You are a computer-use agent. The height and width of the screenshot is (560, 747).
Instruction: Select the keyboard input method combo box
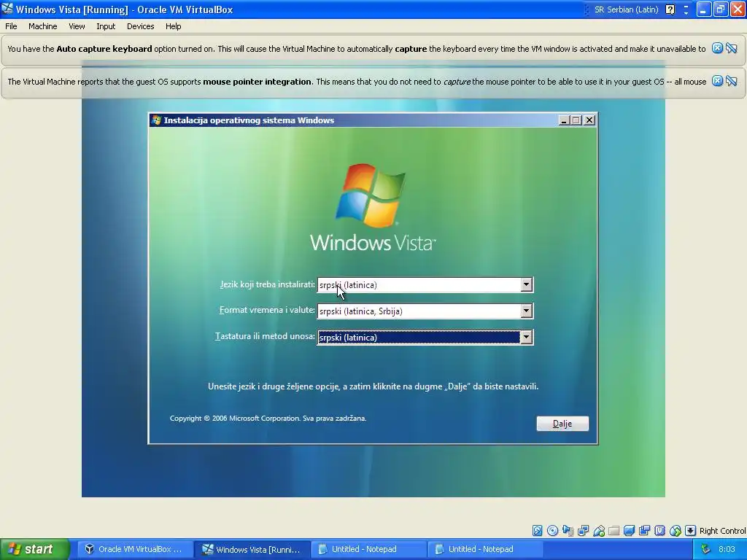425,337
